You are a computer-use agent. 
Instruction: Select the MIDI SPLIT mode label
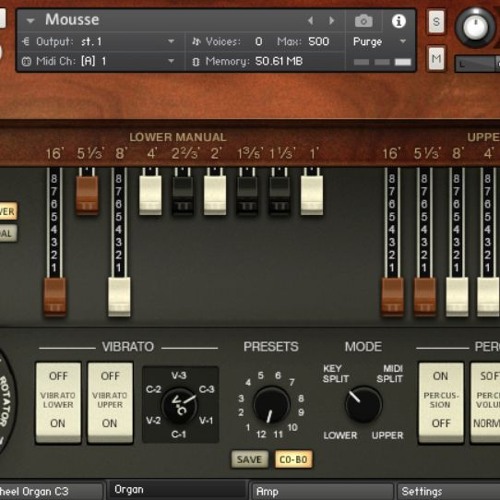tap(390, 374)
